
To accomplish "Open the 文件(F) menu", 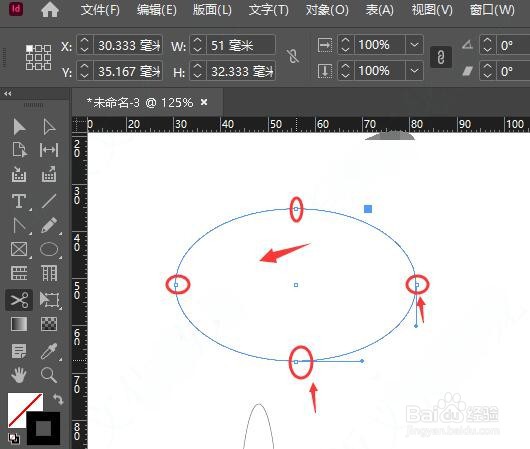I will (100, 10).
